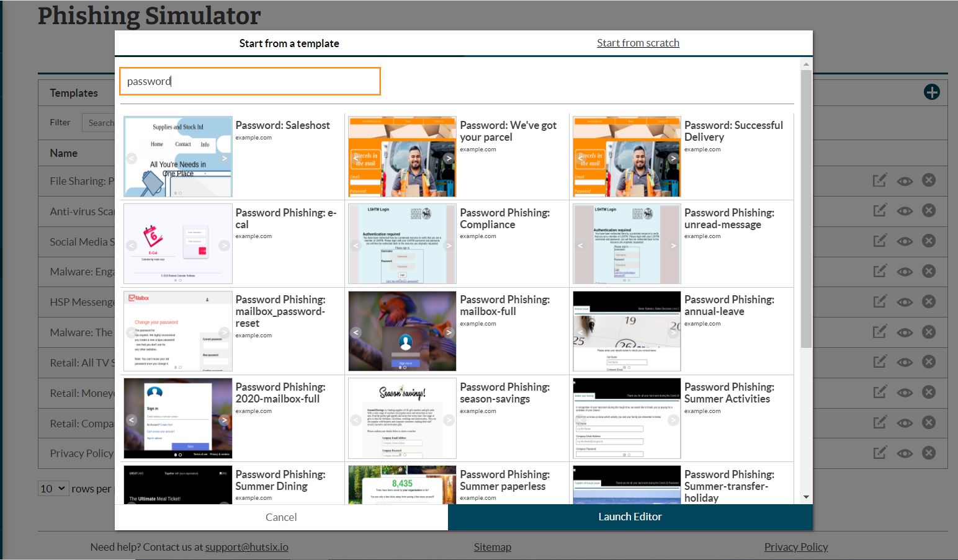Delete the HSP Messenger template row
The image size is (958, 560).
coord(929,301)
